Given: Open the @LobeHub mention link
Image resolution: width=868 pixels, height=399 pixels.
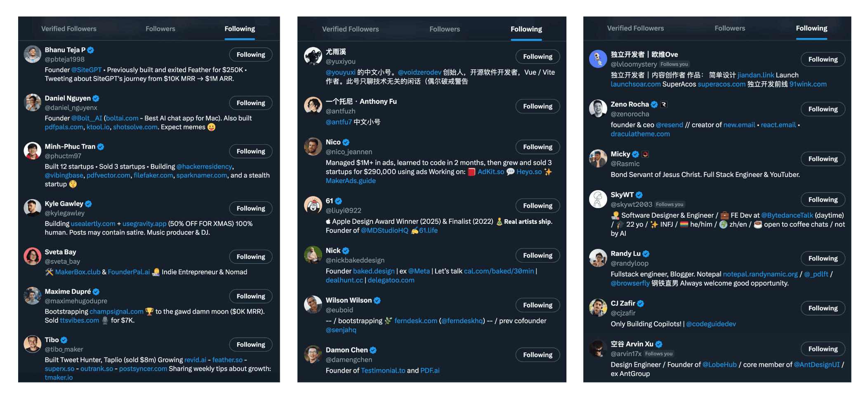Looking at the screenshot, I should 719,365.
